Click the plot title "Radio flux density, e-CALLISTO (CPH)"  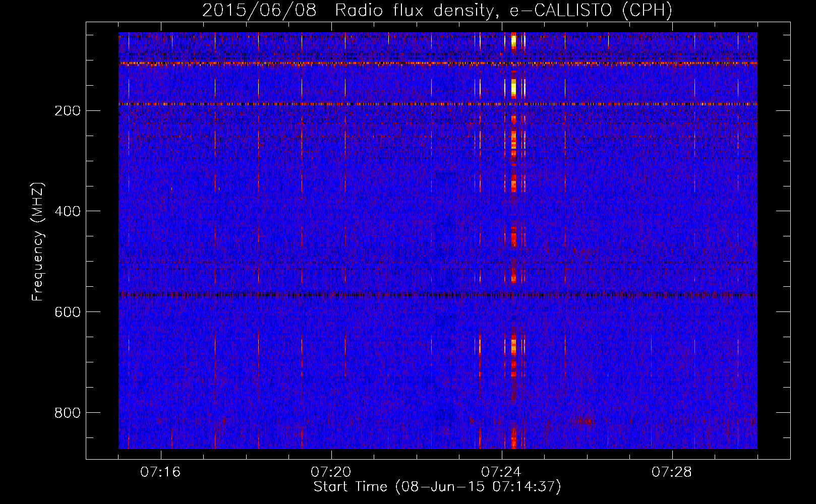pyautogui.click(x=503, y=11)
